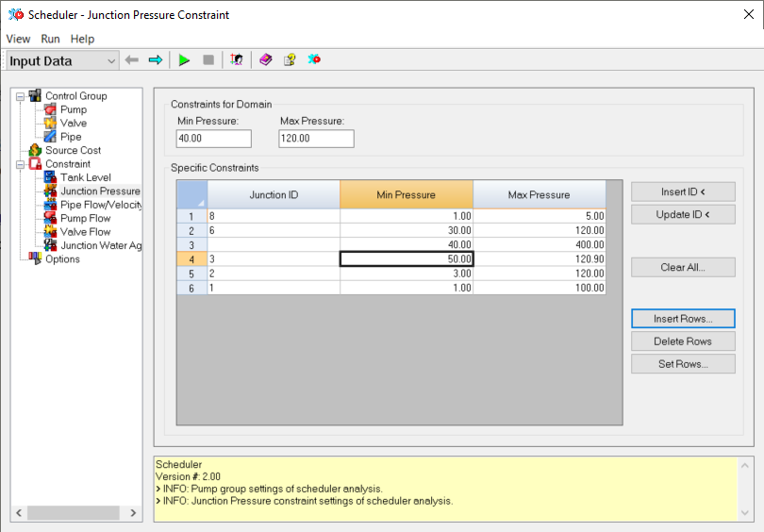Open the Run menu
Image resolution: width=764 pixels, height=532 pixels.
pos(50,39)
